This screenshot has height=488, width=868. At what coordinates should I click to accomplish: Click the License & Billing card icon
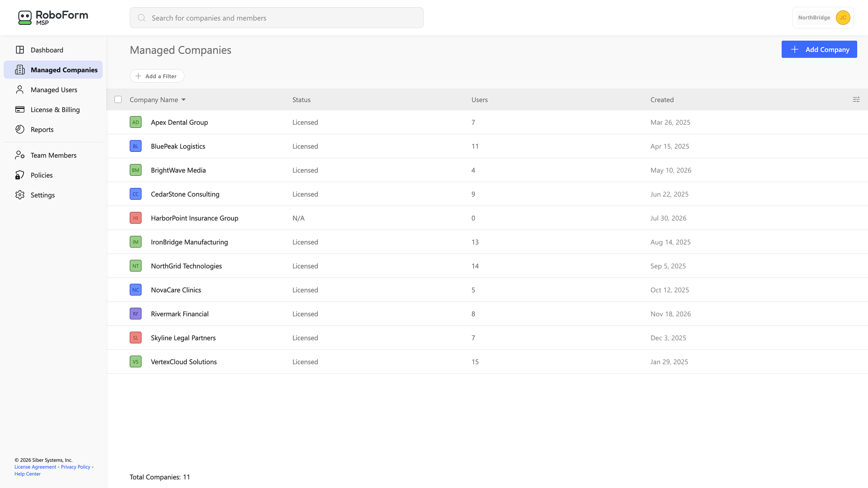point(20,109)
